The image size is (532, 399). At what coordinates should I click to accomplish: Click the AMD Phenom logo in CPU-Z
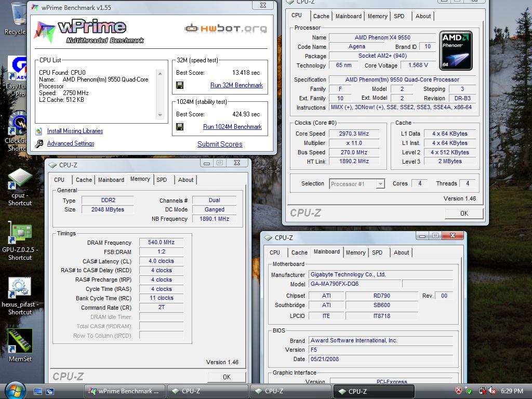455,50
